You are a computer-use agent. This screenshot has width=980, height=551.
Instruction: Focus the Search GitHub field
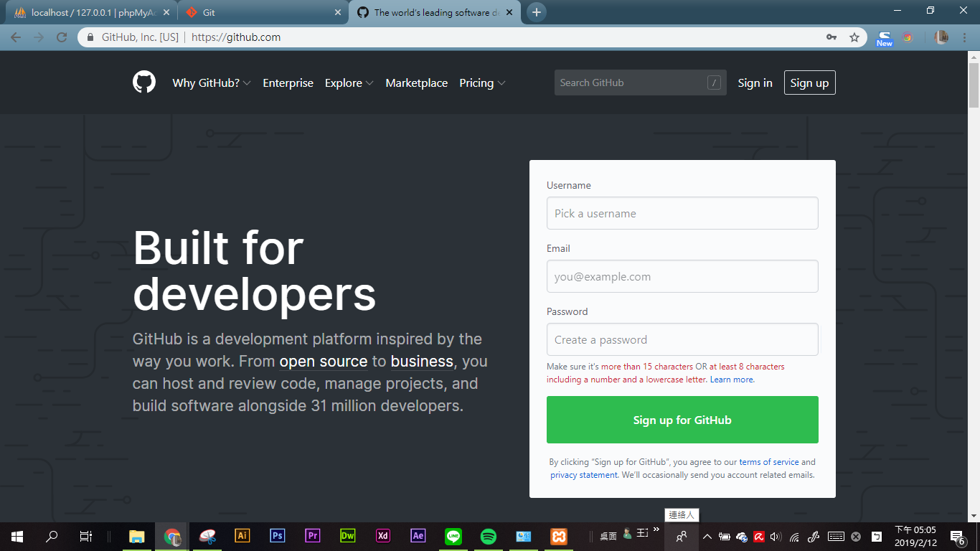click(641, 83)
